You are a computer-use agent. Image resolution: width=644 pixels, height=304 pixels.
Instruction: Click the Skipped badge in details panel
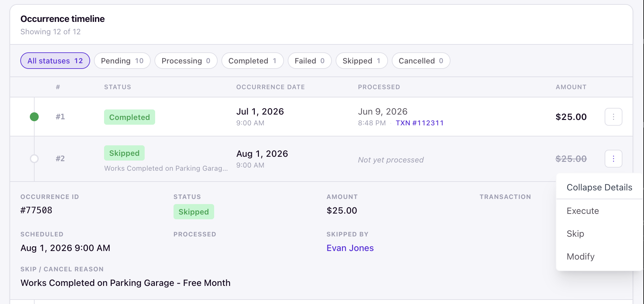[x=194, y=212]
